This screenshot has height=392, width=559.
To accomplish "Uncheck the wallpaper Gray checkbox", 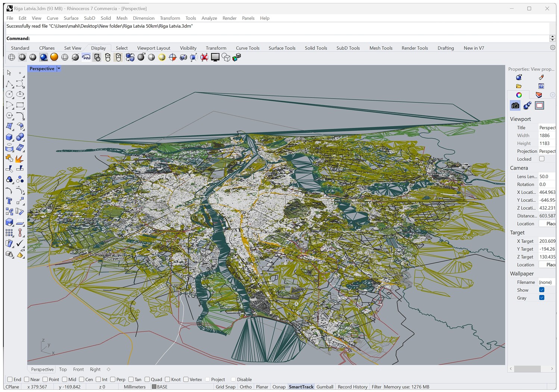I will [541, 298].
